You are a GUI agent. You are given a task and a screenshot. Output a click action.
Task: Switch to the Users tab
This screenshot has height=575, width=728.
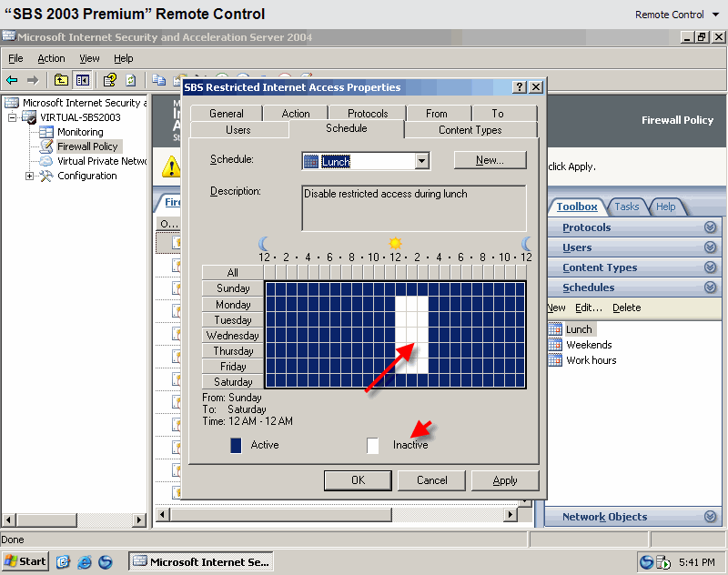[x=238, y=130]
